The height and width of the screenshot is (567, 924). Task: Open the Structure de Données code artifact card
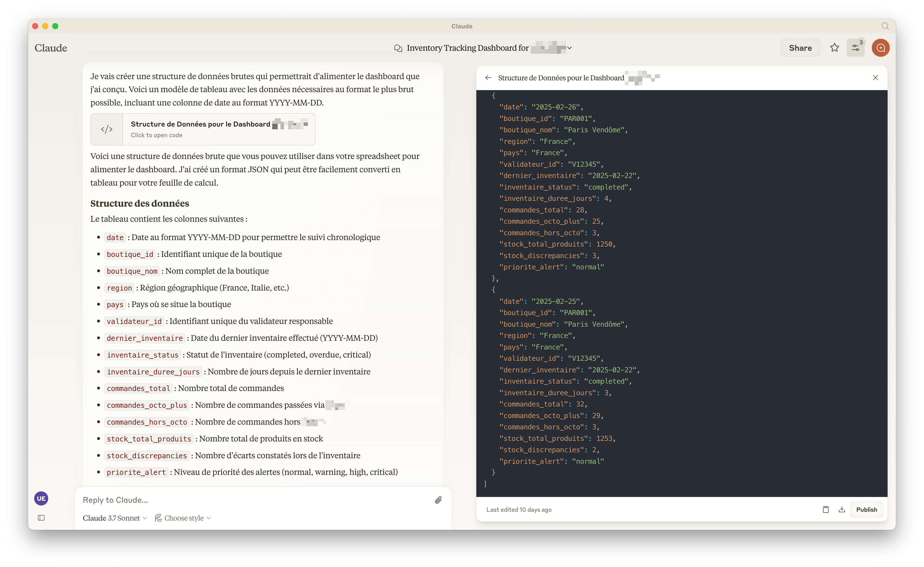tap(219, 129)
